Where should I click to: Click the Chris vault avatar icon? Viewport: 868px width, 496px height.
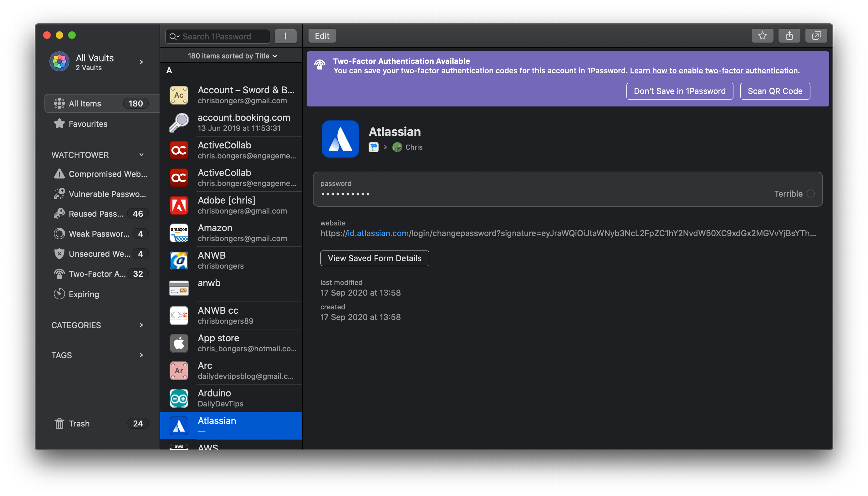[x=397, y=147]
